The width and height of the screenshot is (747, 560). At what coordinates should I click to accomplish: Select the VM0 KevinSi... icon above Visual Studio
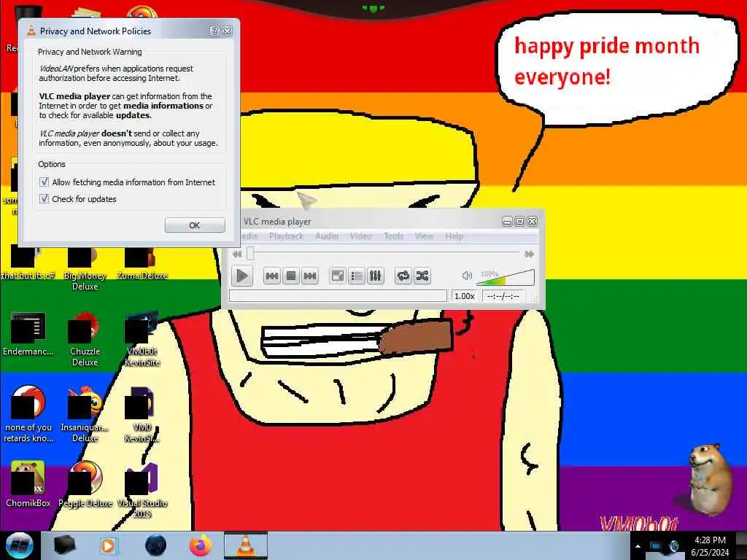(x=142, y=414)
